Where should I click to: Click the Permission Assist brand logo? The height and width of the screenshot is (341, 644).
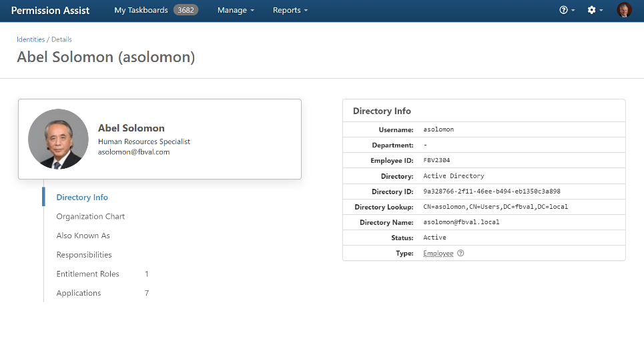click(x=50, y=11)
